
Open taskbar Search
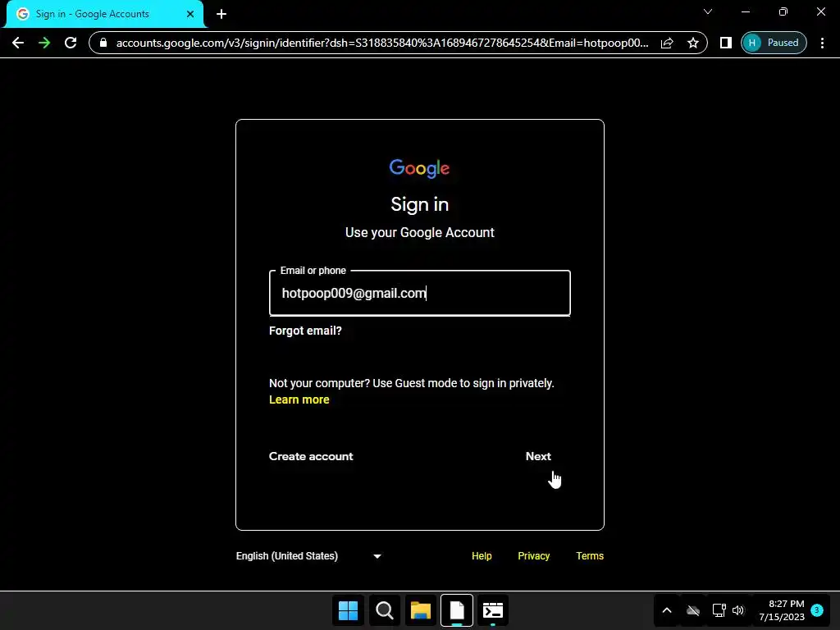(384, 610)
